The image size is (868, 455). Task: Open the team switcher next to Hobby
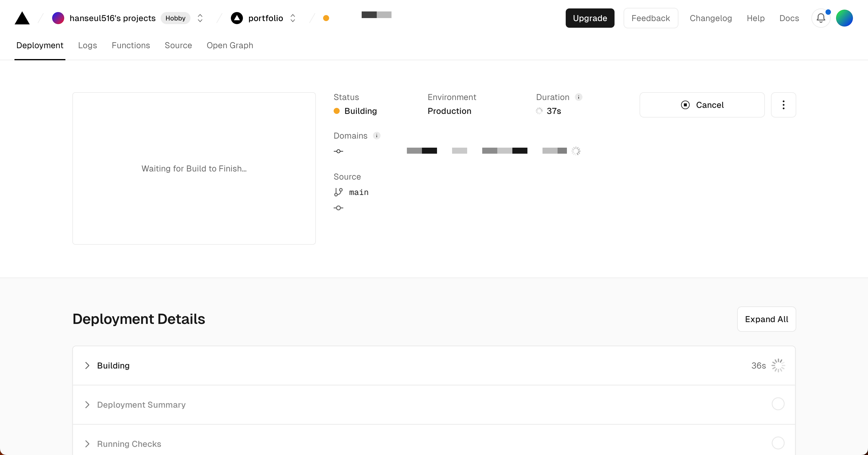click(x=200, y=18)
